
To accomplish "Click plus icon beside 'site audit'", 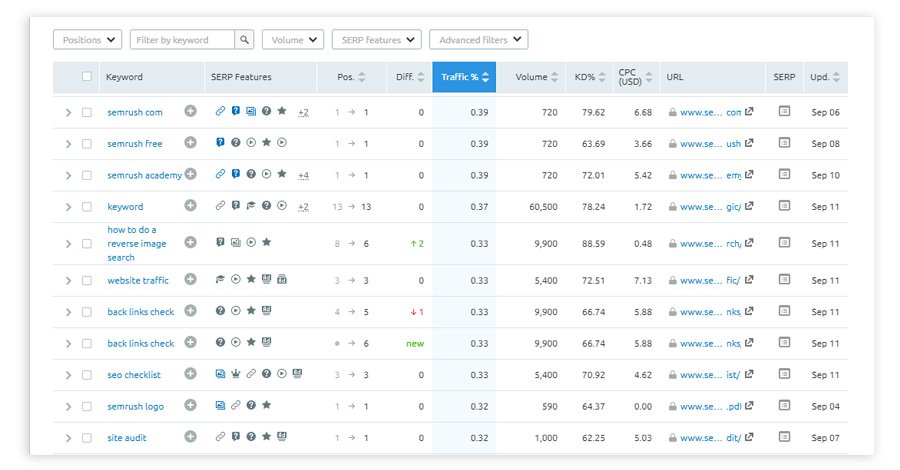I will coord(191,437).
